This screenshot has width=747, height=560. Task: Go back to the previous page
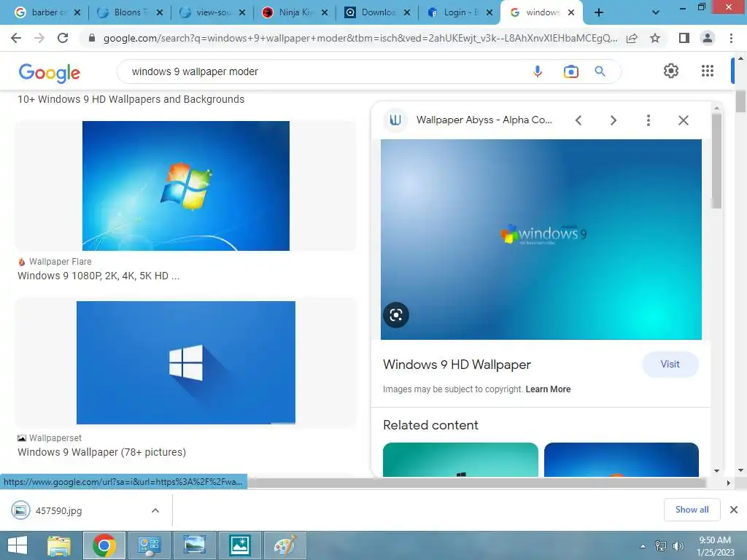pyautogui.click(x=16, y=38)
